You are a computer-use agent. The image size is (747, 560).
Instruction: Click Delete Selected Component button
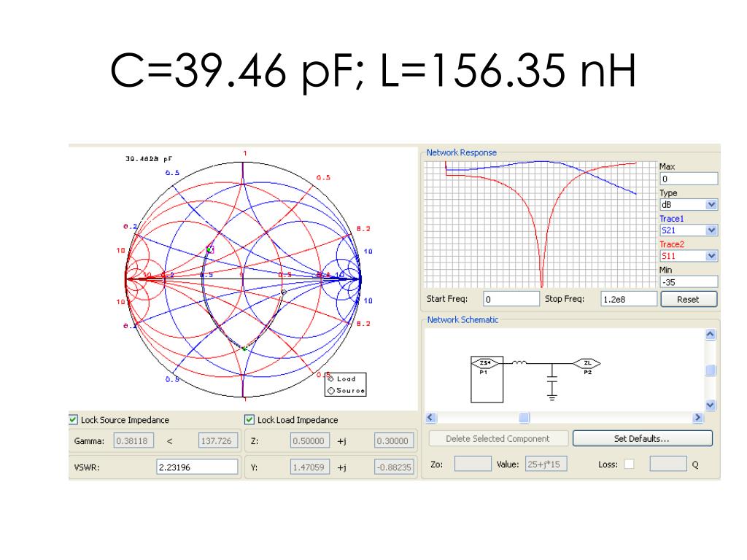tap(498, 438)
